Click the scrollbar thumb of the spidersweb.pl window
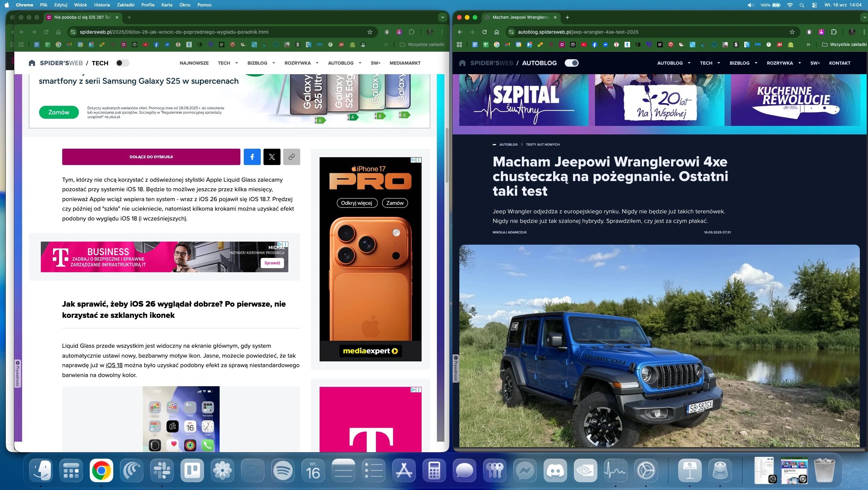The width and height of the screenshot is (868, 490). tap(447, 156)
